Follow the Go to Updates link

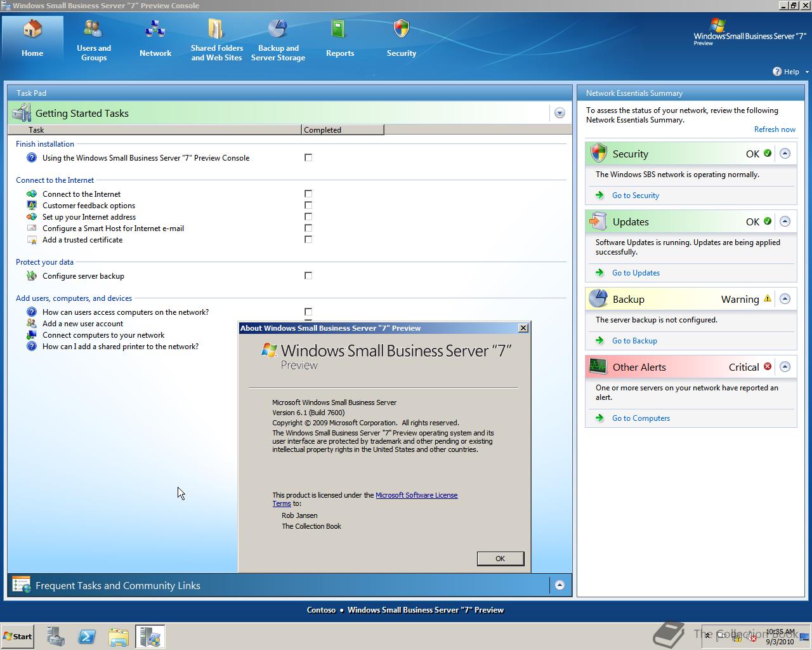click(x=636, y=273)
